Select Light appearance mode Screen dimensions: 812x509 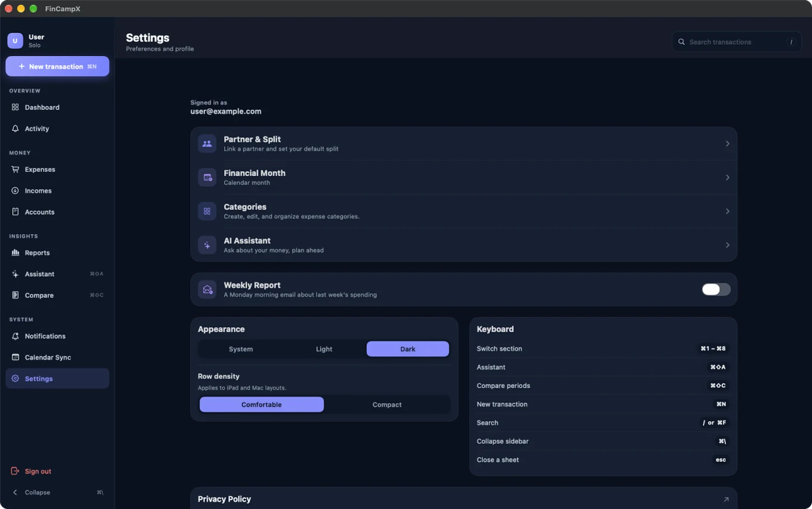[324, 349]
